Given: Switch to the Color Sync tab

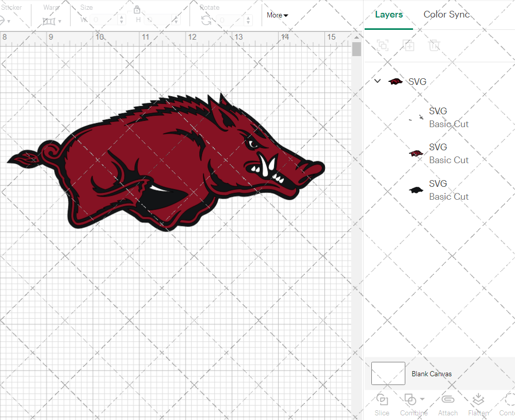Looking at the screenshot, I should [x=447, y=14].
